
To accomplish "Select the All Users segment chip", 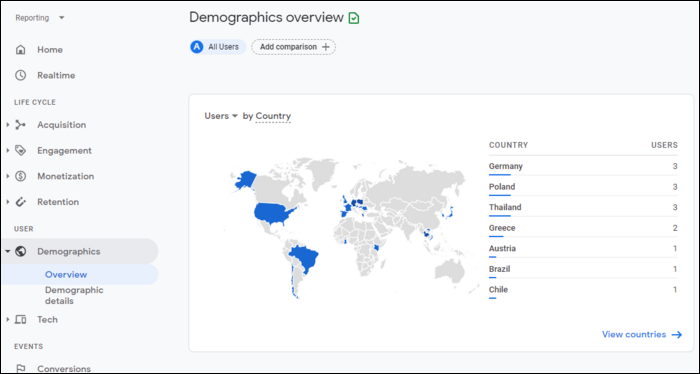I will pos(218,47).
